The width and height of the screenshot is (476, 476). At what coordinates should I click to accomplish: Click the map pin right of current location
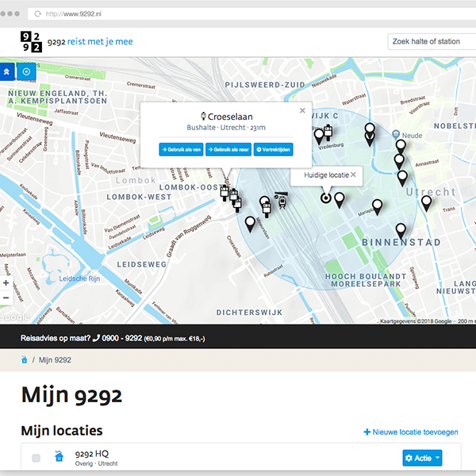point(339,201)
